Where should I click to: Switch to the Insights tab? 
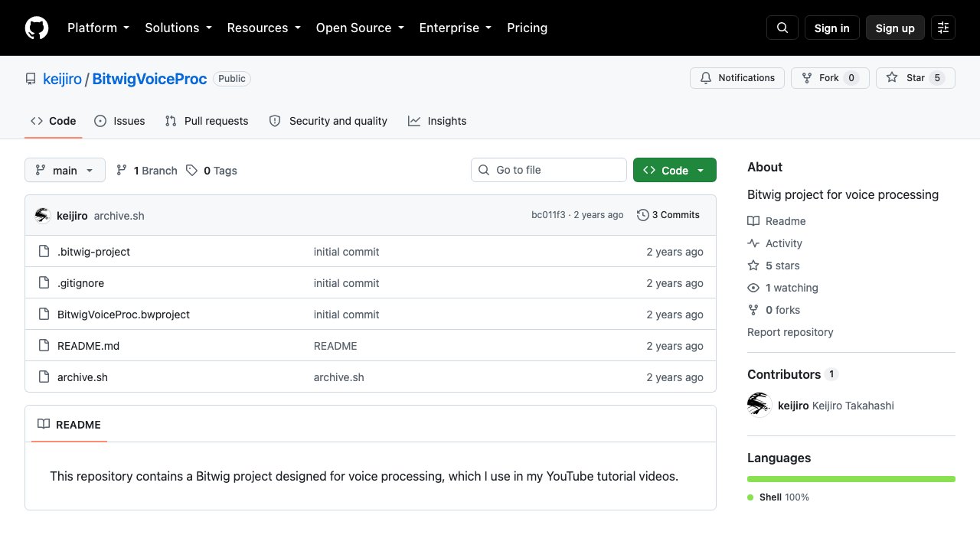tap(437, 121)
